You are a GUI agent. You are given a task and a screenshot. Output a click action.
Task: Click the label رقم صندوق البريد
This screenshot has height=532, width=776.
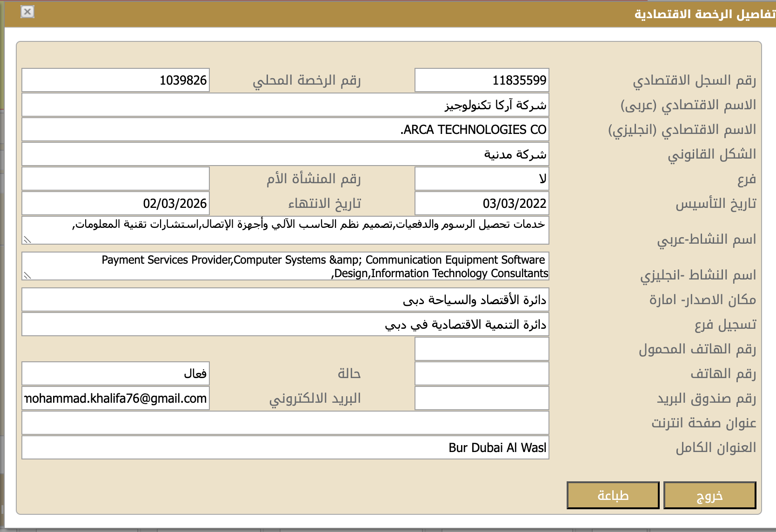point(707,399)
